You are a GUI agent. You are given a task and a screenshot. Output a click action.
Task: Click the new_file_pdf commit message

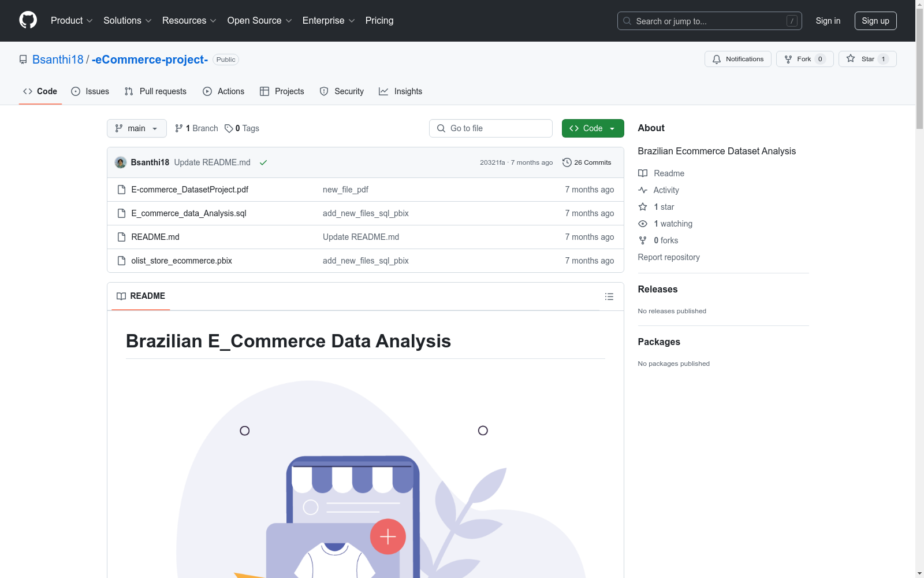[x=345, y=190]
